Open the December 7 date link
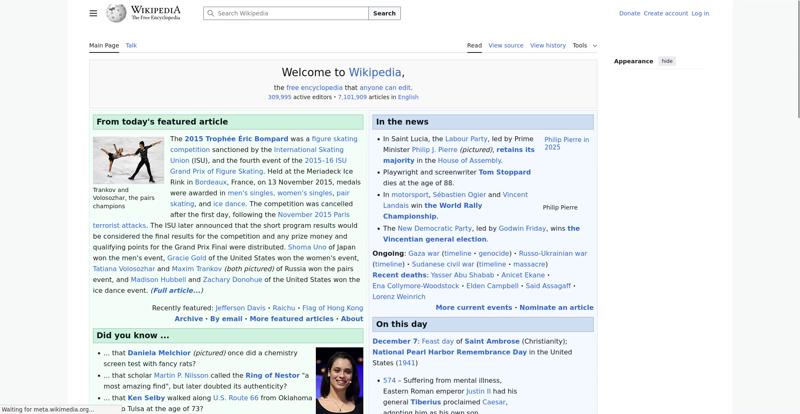 pos(394,341)
